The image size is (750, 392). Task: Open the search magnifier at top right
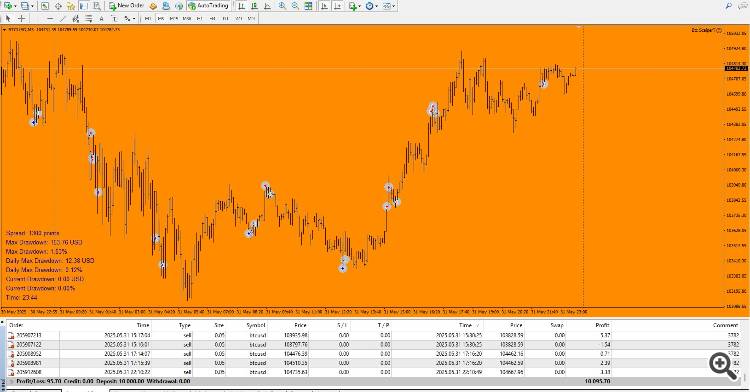tap(728, 6)
